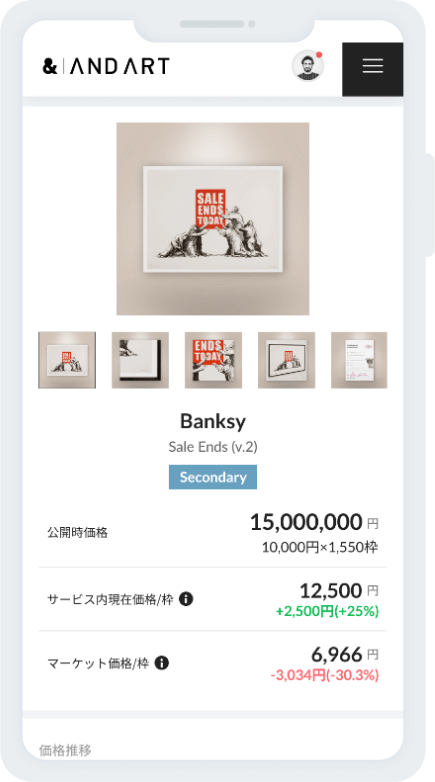
Task: Show info for サービス内現在価格/枠
Action: click(x=186, y=599)
